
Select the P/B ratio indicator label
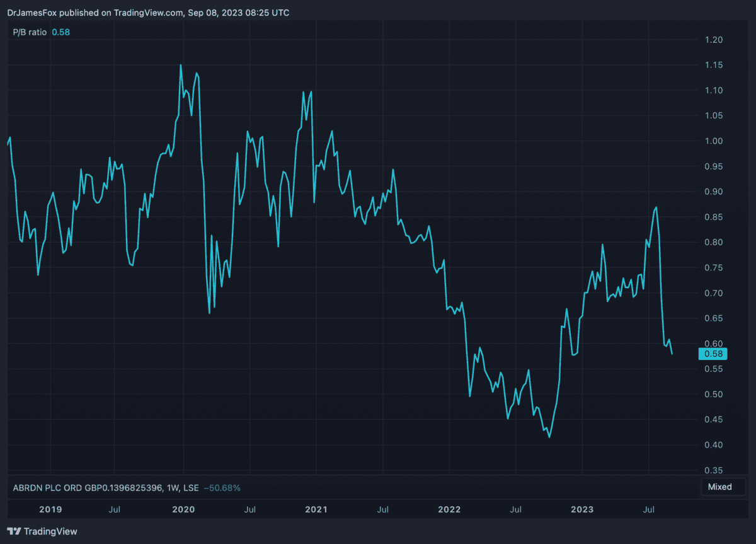click(x=30, y=32)
